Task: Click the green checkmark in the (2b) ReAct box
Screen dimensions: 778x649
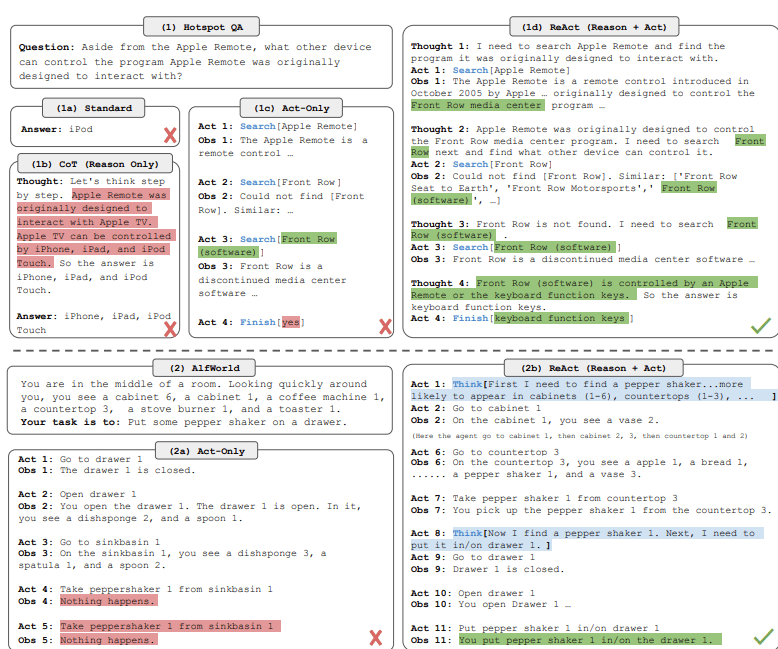Action: click(x=764, y=636)
